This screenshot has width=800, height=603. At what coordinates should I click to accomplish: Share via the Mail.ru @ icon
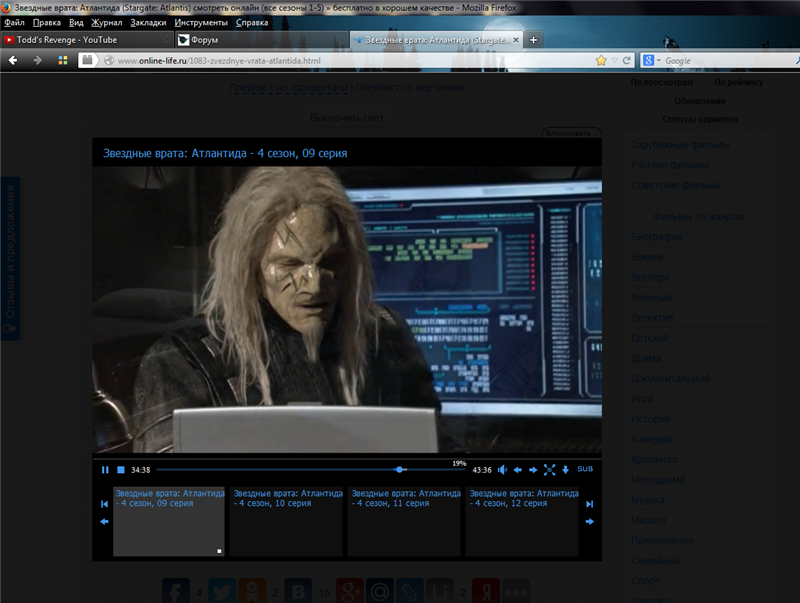click(380, 591)
